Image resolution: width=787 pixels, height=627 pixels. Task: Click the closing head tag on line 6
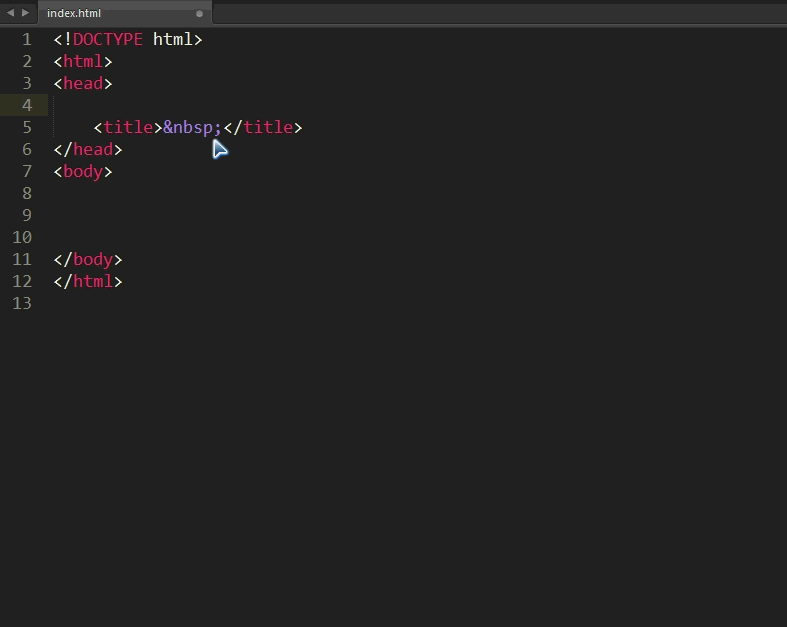[88, 150]
